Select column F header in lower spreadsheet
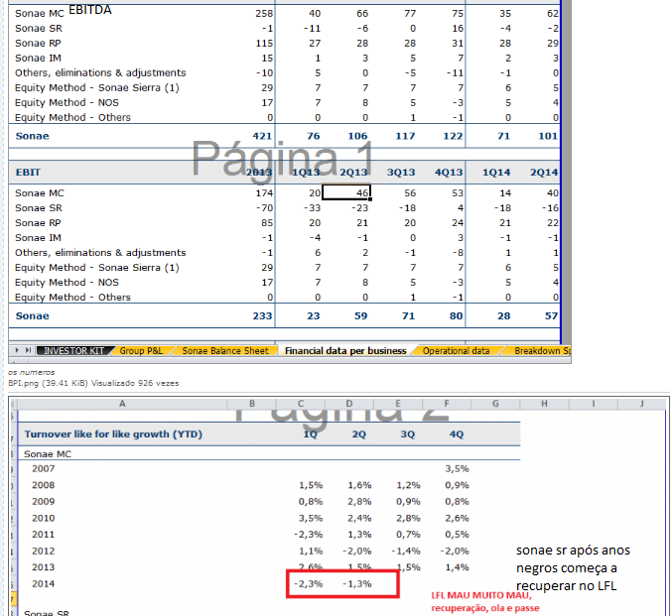 click(447, 404)
